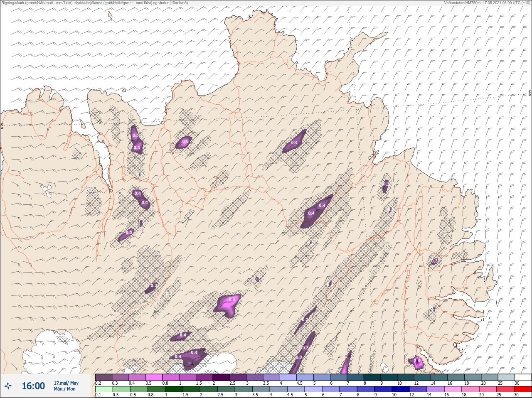Pick the darkest purple swatch in upper legend row
This screenshot has height=398, width=532.
click(221, 377)
